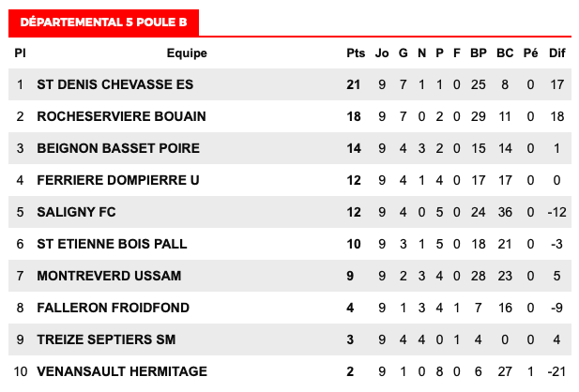The height and width of the screenshot is (392, 579).
Task: Open the FERRIERE DOMPIERRE U team
Action: coord(118,180)
